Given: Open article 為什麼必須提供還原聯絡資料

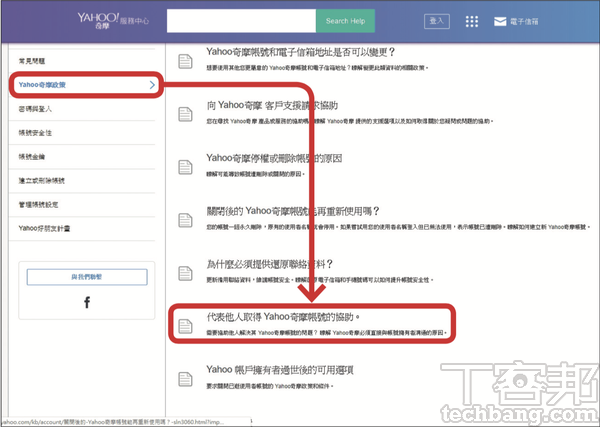Looking at the screenshot, I should coord(269,264).
